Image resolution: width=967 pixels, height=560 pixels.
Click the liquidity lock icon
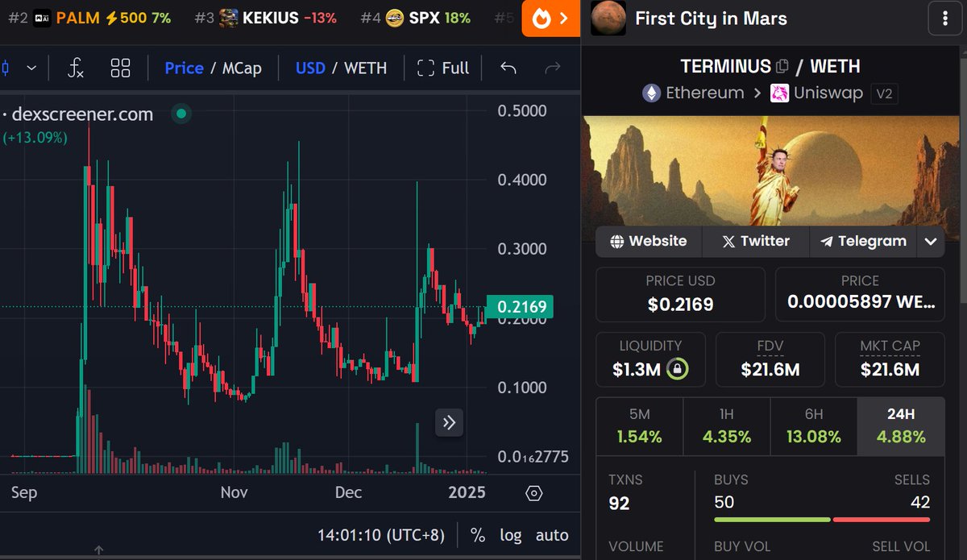[678, 370]
